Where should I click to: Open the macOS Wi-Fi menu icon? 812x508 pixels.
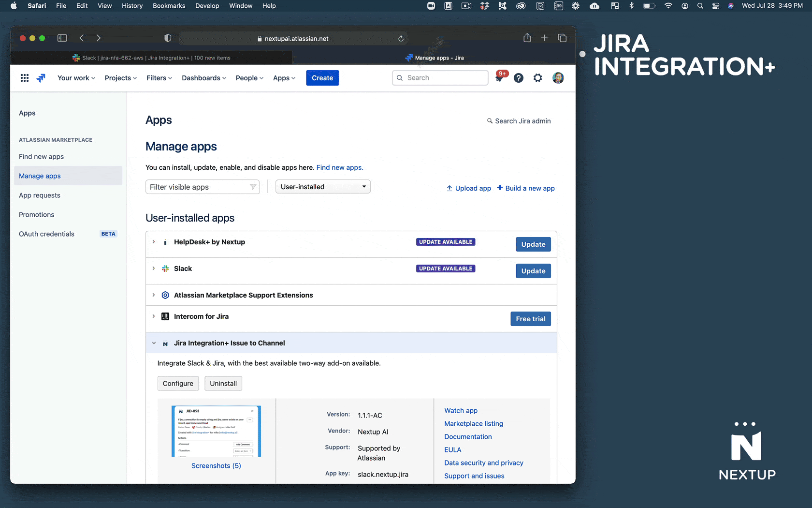click(x=668, y=6)
